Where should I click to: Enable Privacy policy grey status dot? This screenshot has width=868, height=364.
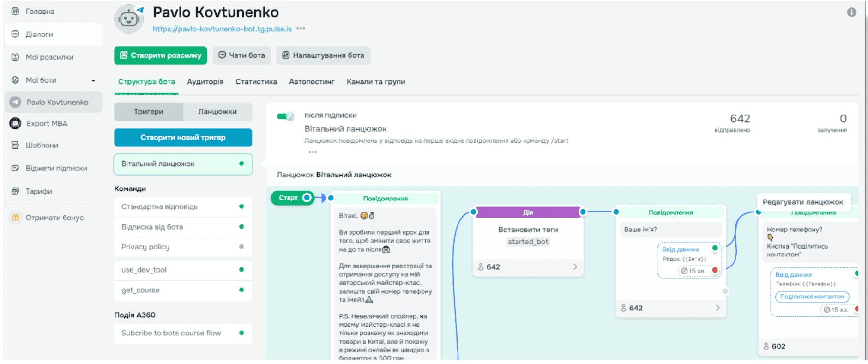[241, 247]
